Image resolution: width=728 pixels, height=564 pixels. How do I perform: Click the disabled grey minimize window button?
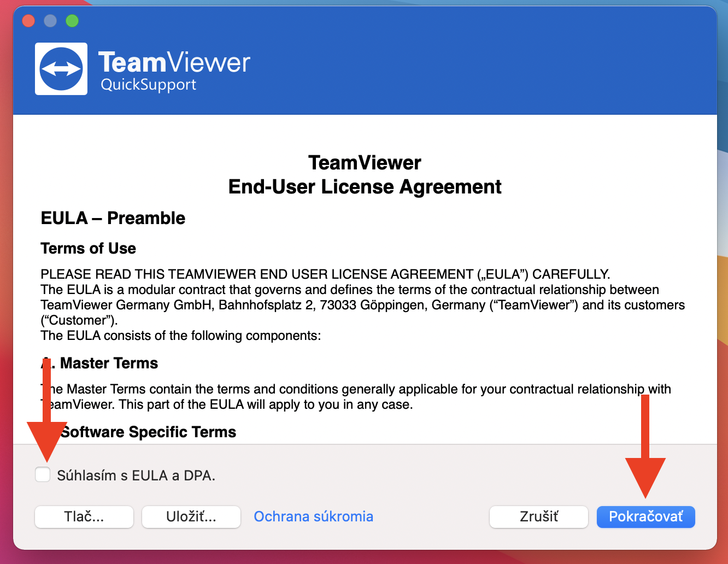click(50, 21)
